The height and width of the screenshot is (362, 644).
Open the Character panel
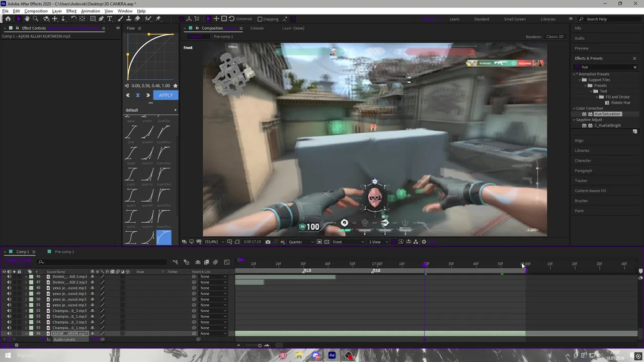pos(583,160)
